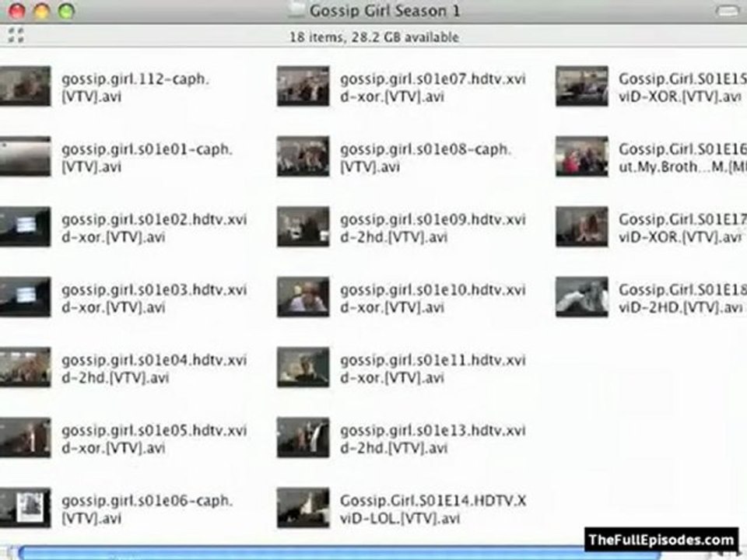Click filename gossip.girl.112-caph.[VTV].avi
The image size is (747, 560).
[x=135, y=88]
